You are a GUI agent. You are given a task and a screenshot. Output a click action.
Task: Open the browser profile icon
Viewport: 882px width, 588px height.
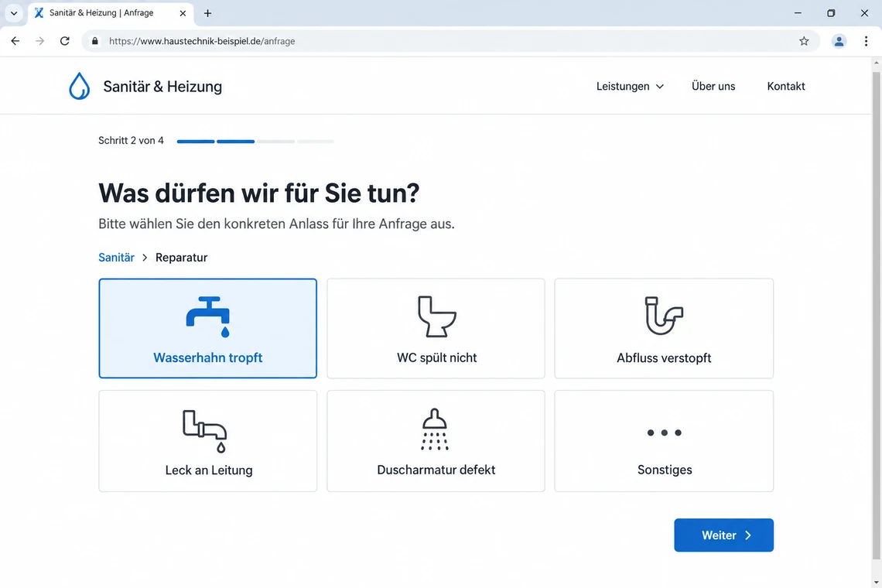pyautogui.click(x=839, y=41)
